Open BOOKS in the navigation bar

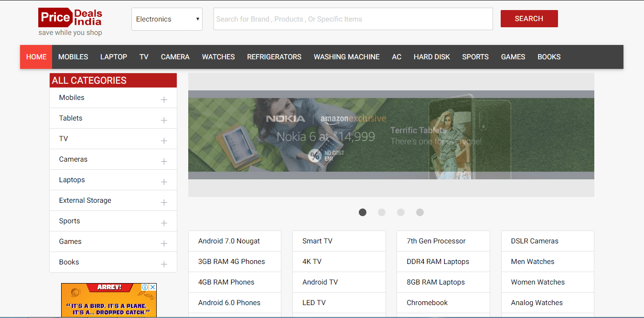tap(549, 57)
